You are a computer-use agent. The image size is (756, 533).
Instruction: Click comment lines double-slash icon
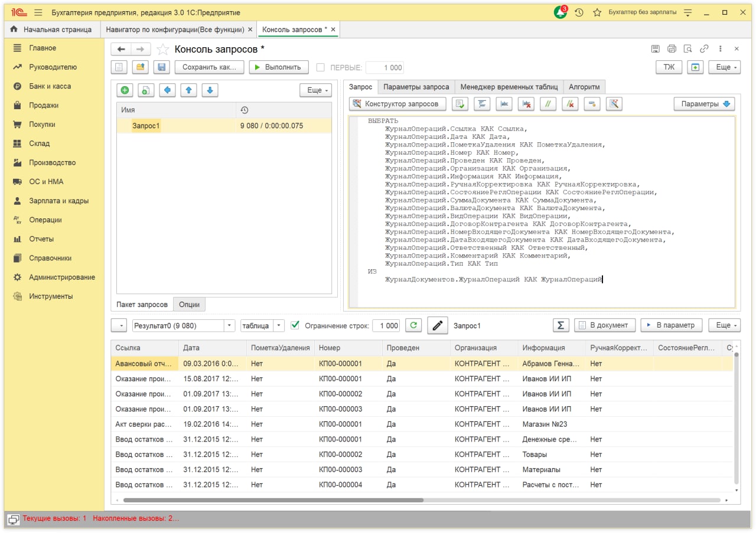coord(548,104)
